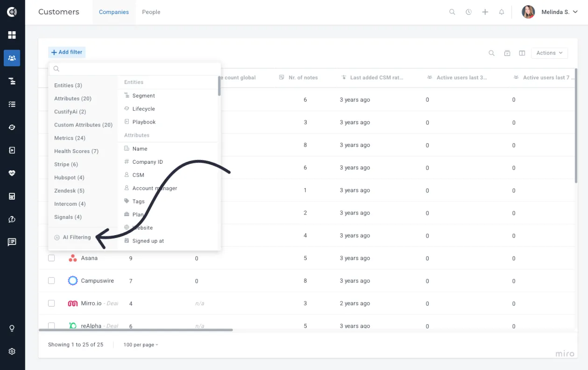Sort by Nr. of notes column header
Viewport: 588px width, 370px height.
pyautogui.click(x=299, y=77)
